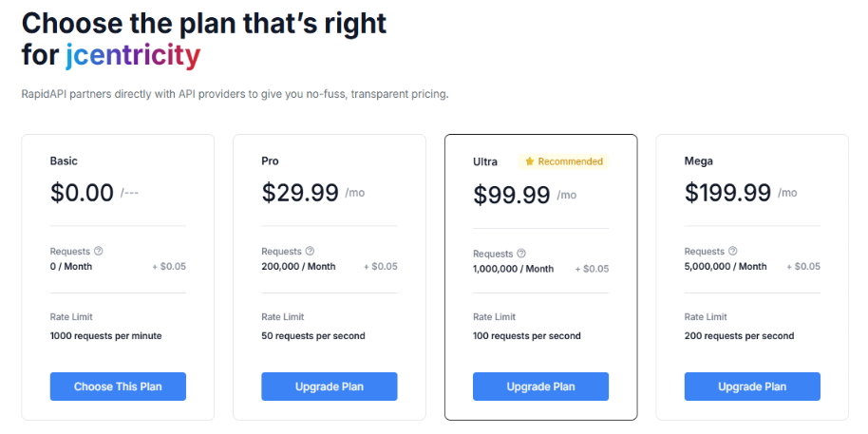
Task: Click 200,000 / Month requests text
Action: pos(298,266)
